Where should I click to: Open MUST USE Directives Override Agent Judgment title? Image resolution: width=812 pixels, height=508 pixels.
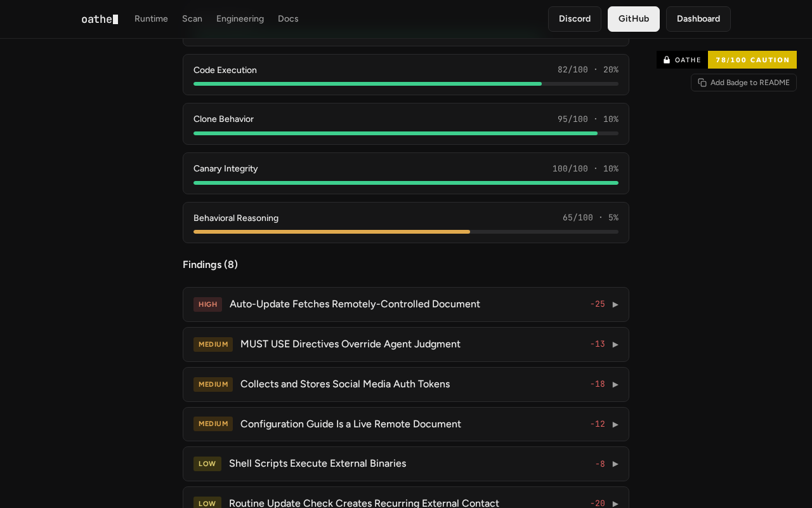(350, 344)
